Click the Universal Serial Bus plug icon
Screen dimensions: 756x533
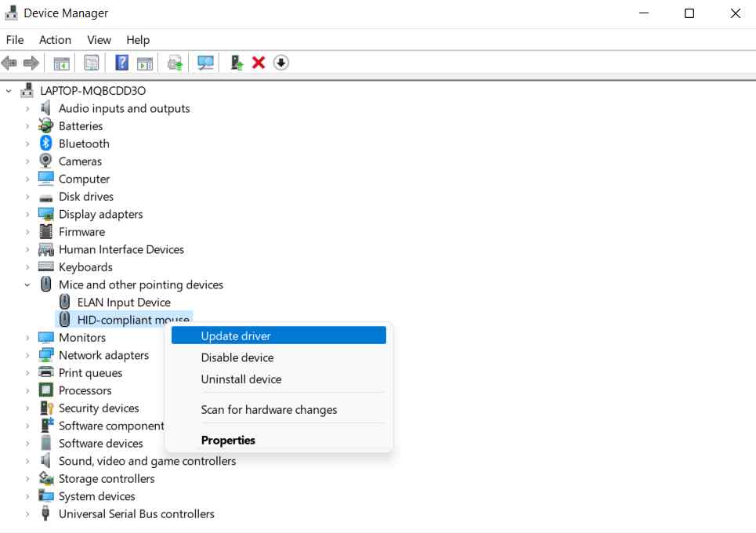point(45,513)
